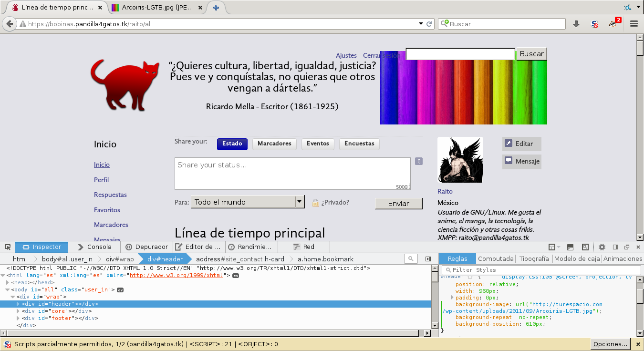Click the body#all.user_in breadcrumb

point(67,259)
